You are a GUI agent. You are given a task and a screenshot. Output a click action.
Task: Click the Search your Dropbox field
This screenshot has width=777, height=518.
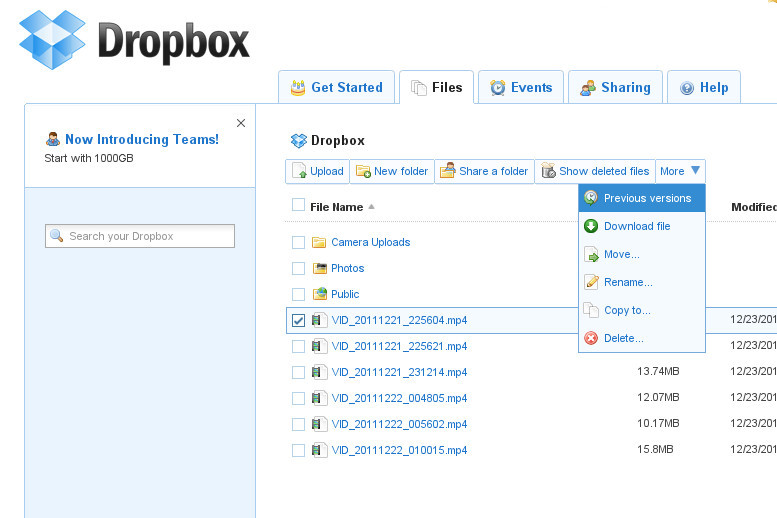click(140, 236)
